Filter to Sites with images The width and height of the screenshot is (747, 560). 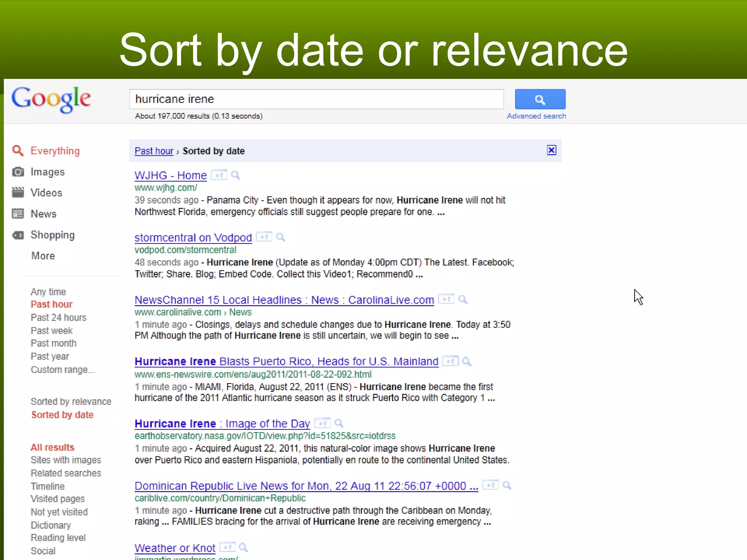[x=66, y=460]
